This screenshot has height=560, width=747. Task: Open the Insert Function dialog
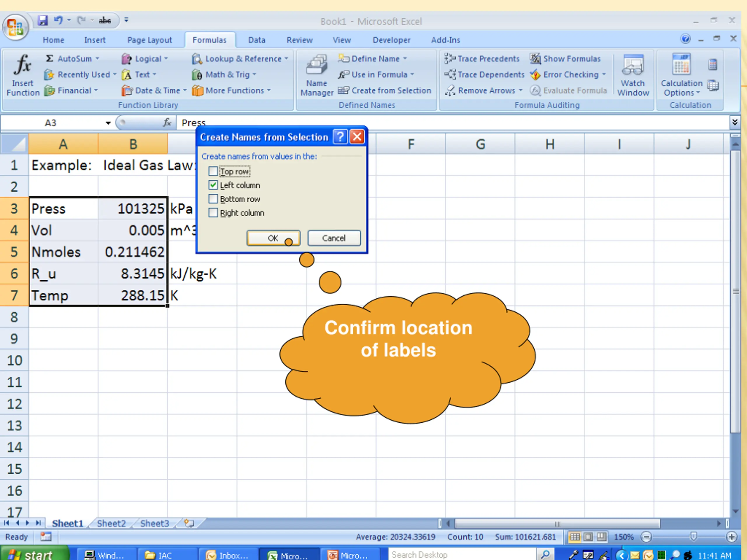(x=23, y=75)
